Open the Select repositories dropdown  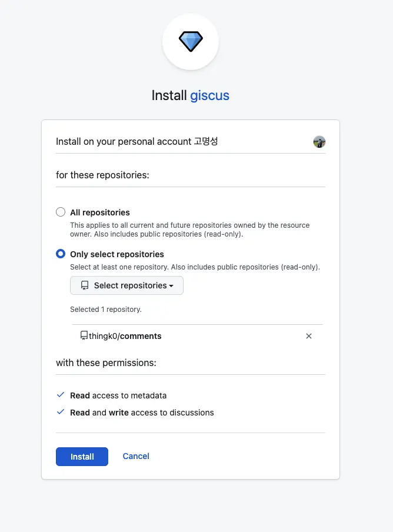[126, 285]
